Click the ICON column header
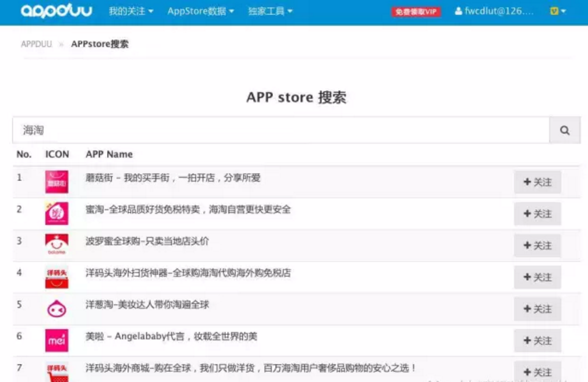This screenshot has height=382, width=588. click(x=57, y=154)
